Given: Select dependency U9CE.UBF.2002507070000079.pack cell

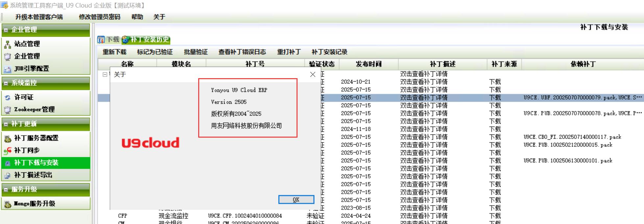Looking at the screenshot, I should coord(582,98).
